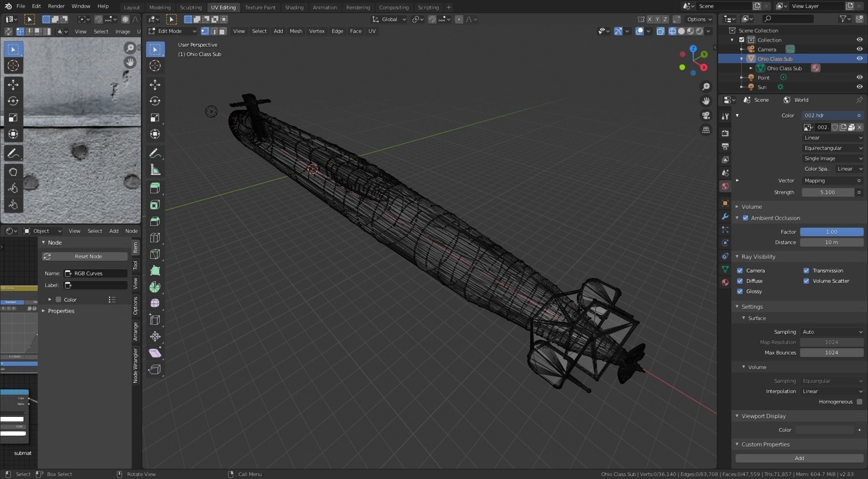
Task: Click the Options button in viewport header
Action: click(700, 19)
